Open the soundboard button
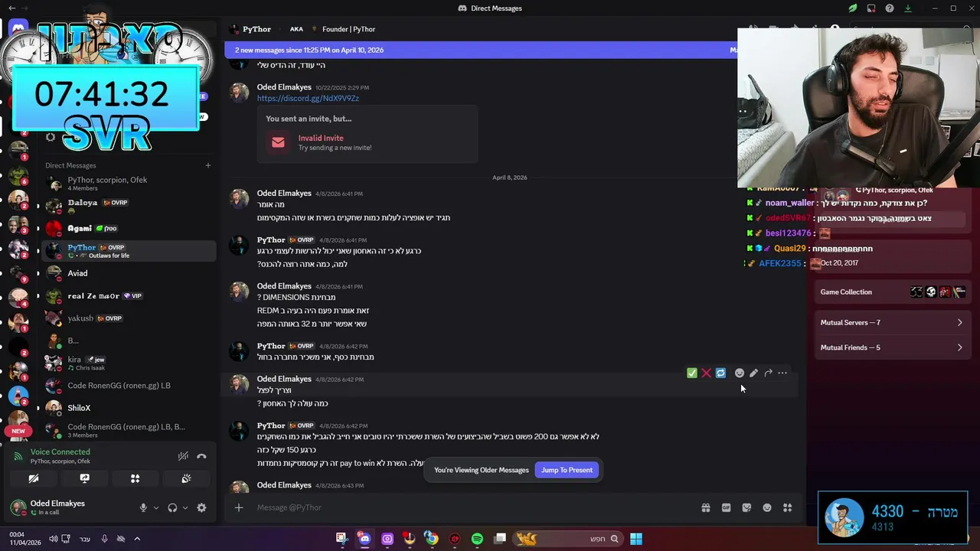The image size is (980, 551). [x=186, y=478]
